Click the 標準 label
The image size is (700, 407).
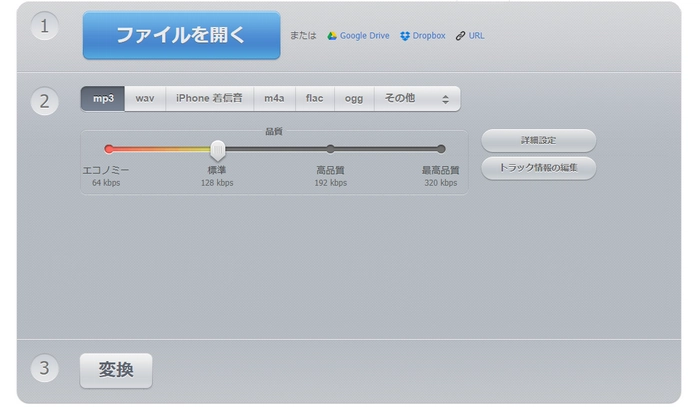point(217,170)
